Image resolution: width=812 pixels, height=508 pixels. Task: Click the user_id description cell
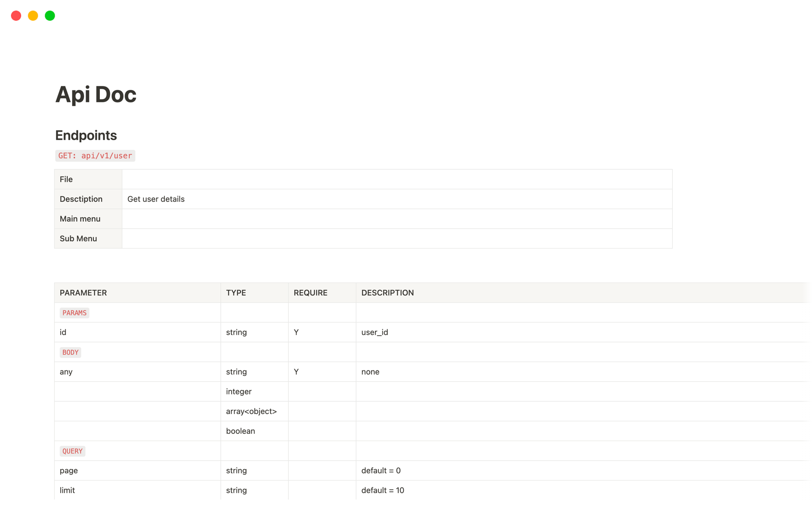[375, 332]
